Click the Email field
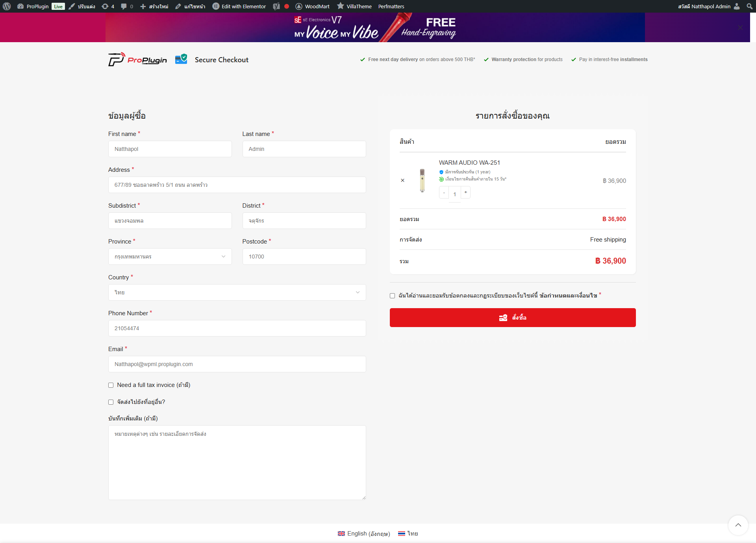Image resolution: width=756 pixels, height=543 pixels. pyautogui.click(x=237, y=364)
